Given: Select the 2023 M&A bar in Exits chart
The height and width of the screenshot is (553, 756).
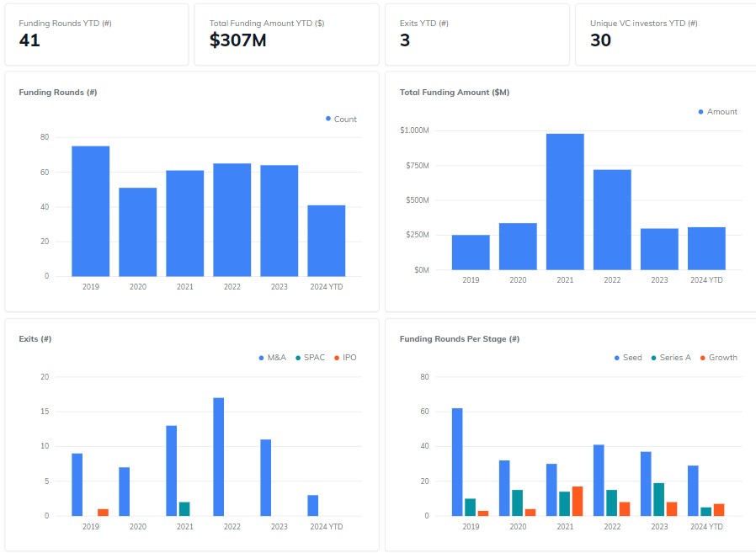Looking at the screenshot, I should (x=266, y=478).
